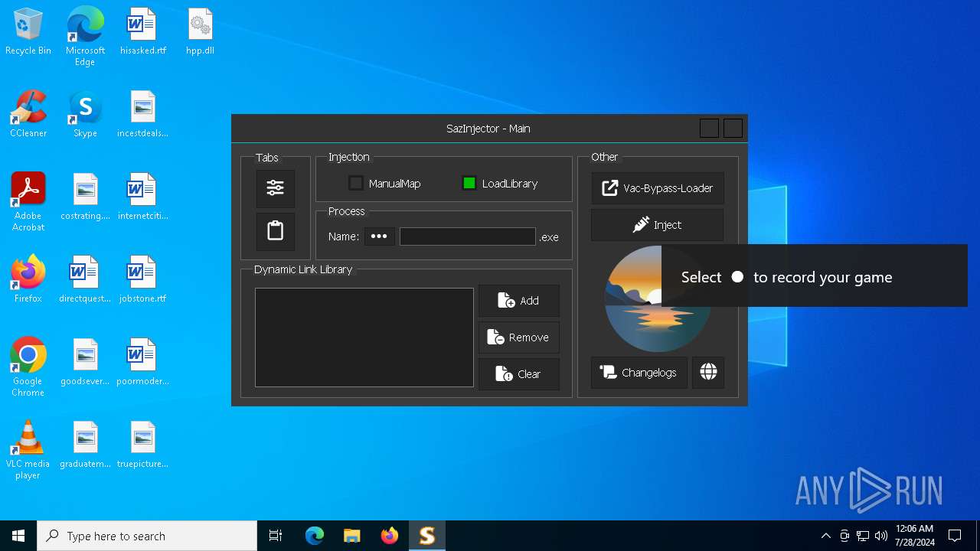Switch to SazInjector taskbar icon
The height and width of the screenshot is (551, 980).
[426, 536]
